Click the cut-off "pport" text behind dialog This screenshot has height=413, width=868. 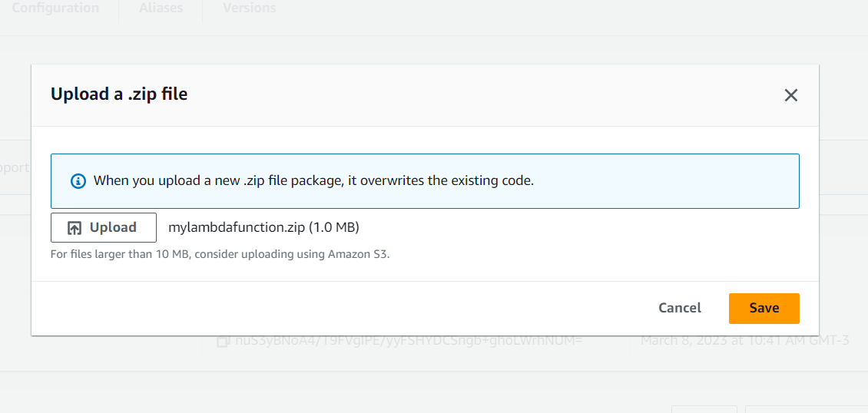point(14,167)
